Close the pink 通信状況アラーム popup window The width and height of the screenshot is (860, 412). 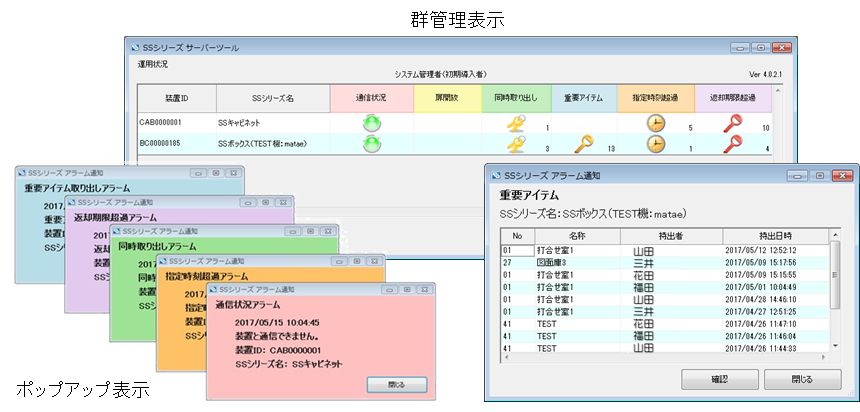[423, 289]
